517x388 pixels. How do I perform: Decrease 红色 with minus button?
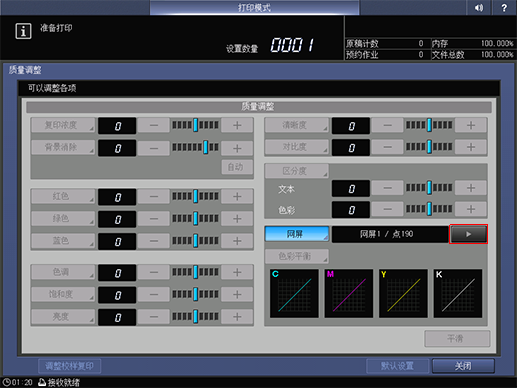(154, 197)
